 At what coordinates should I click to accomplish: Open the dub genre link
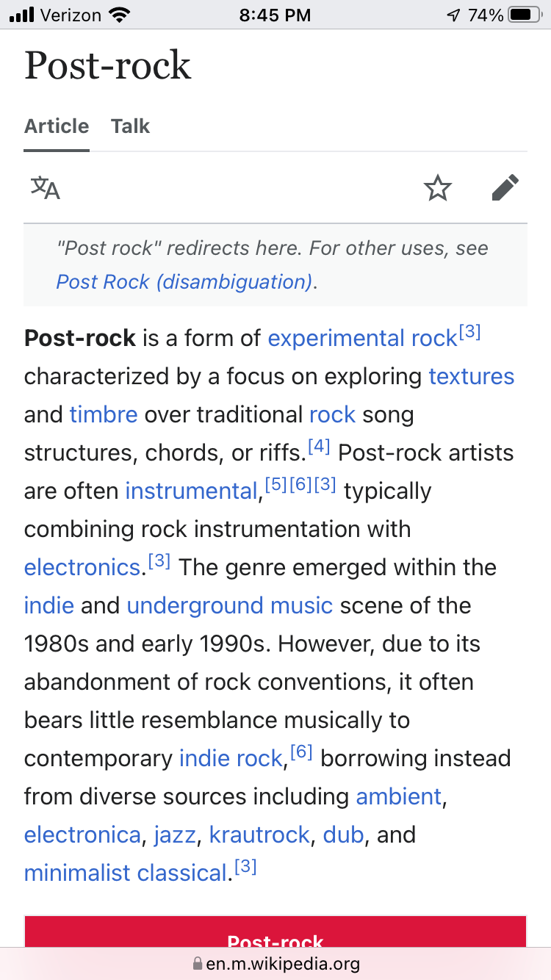click(344, 835)
